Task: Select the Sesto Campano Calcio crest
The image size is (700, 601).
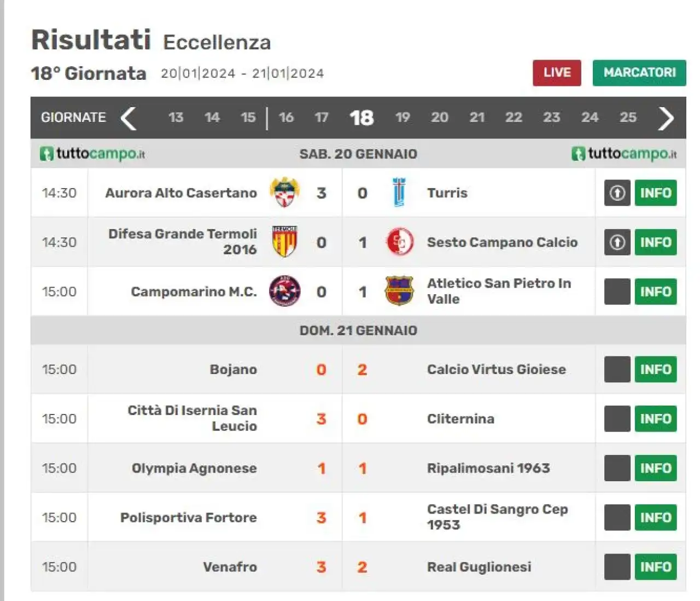Action: [x=400, y=242]
